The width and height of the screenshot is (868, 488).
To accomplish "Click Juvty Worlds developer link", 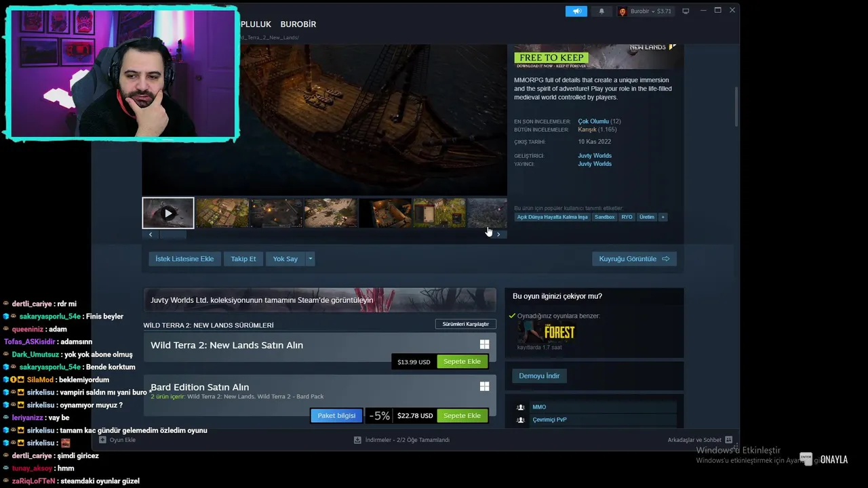I will tap(595, 156).
